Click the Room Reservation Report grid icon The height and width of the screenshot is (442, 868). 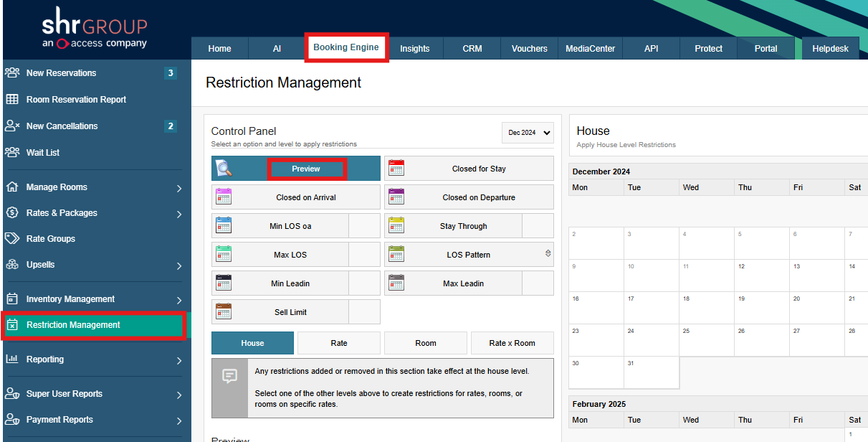tap(12, 99)
